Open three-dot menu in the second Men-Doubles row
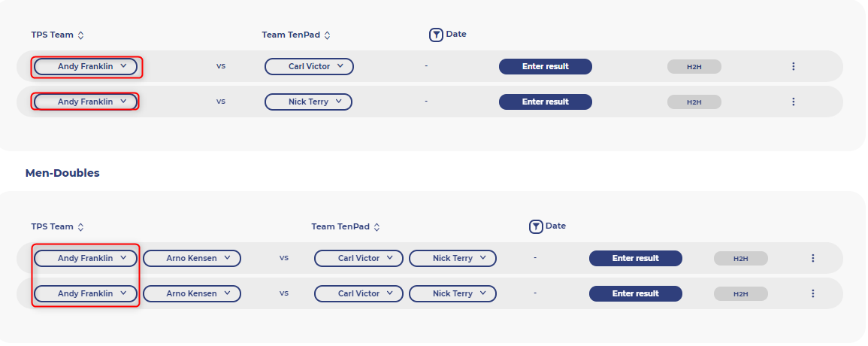The width and height of the screenshot is (868, 346). click(812, 293)
